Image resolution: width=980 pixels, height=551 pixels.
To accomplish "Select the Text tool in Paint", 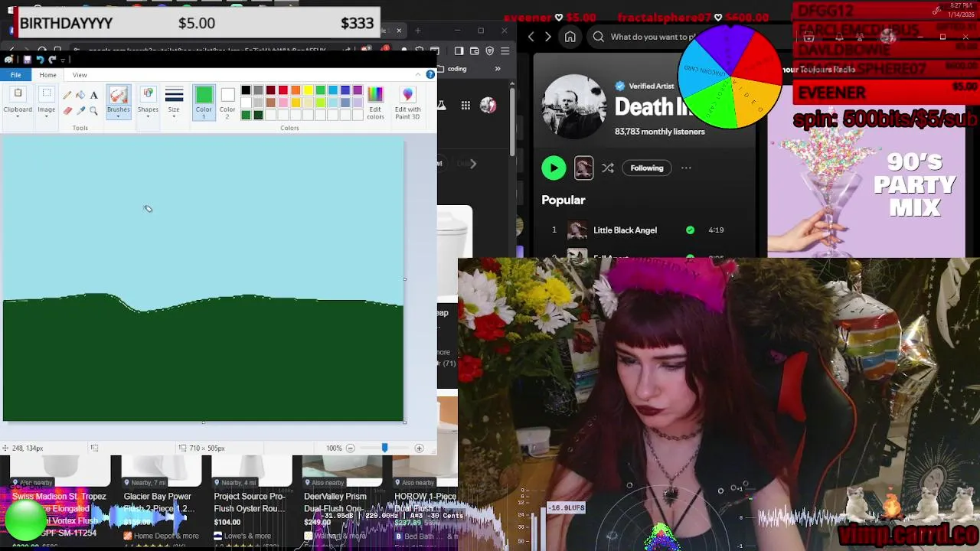I will 93,95.
